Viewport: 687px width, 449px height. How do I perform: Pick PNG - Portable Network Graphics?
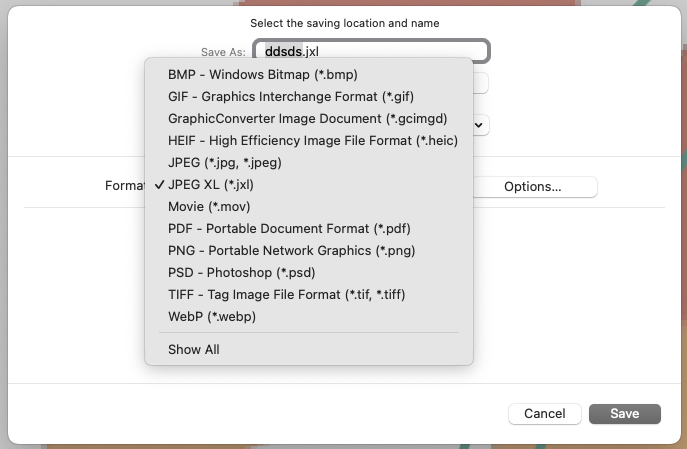[291, 250]
